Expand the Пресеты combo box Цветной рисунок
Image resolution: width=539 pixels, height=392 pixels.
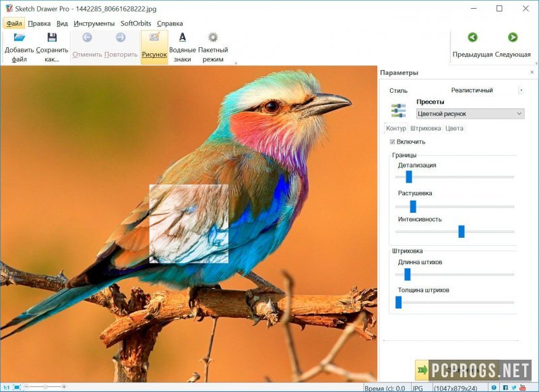[x=470, y=114]
